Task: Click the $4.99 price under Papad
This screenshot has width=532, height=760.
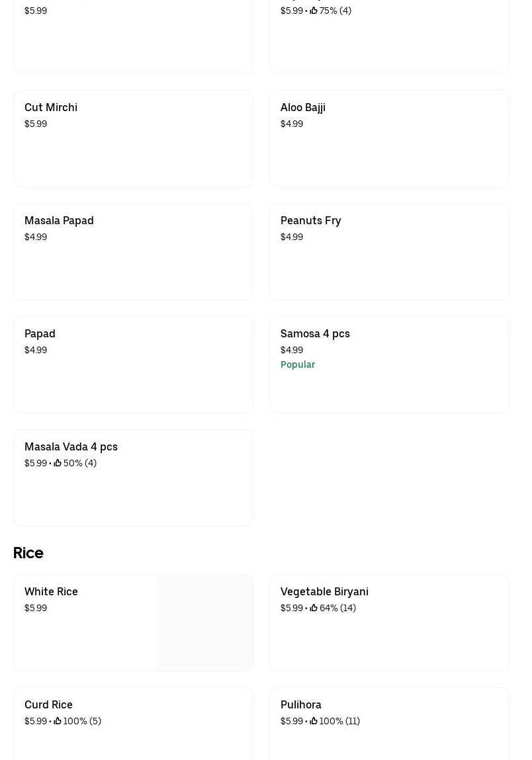Action: (36, 350)
